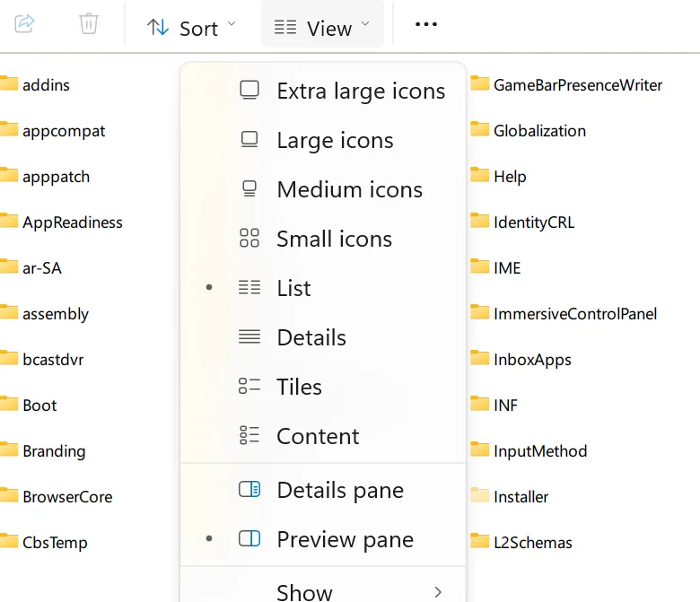This screenshot has width=700, height=602.
Task: Click the Delete trash can icon
Action: (88, 23)
